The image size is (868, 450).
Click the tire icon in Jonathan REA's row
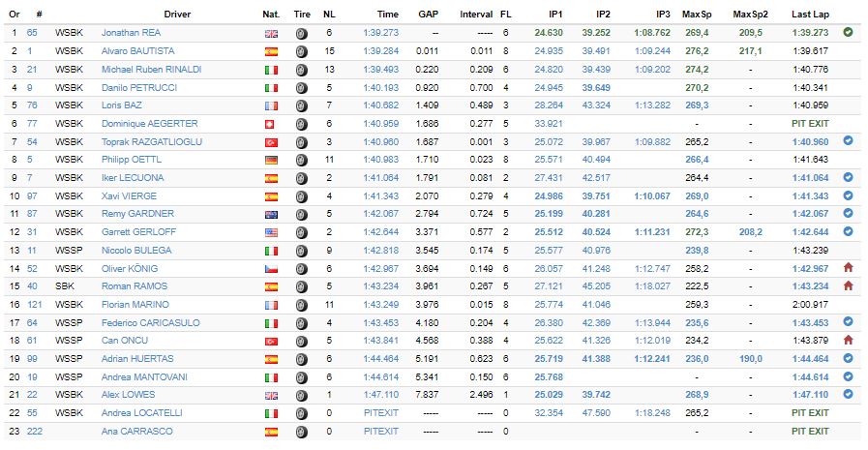click(301, 34)
